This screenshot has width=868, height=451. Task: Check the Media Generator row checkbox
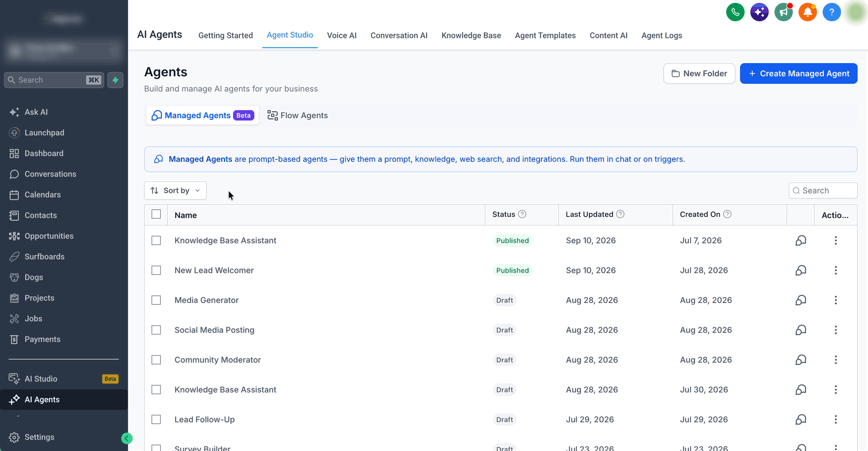(x=156, y=300)
